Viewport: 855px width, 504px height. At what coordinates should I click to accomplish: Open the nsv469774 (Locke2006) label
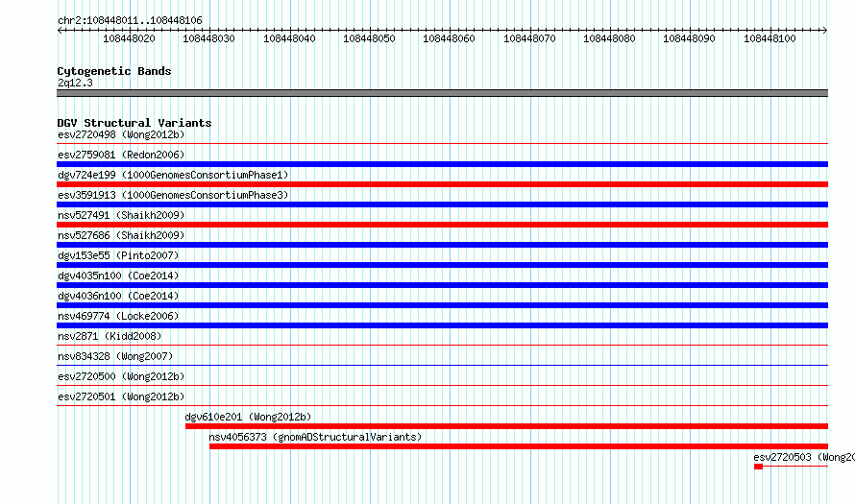pyautogui.click(x=118, y=316)
